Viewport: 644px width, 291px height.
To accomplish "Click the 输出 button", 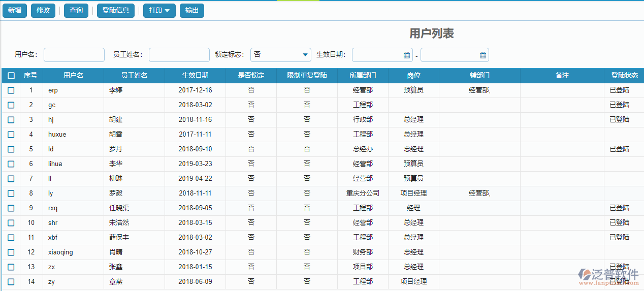I will click(192, 10).
